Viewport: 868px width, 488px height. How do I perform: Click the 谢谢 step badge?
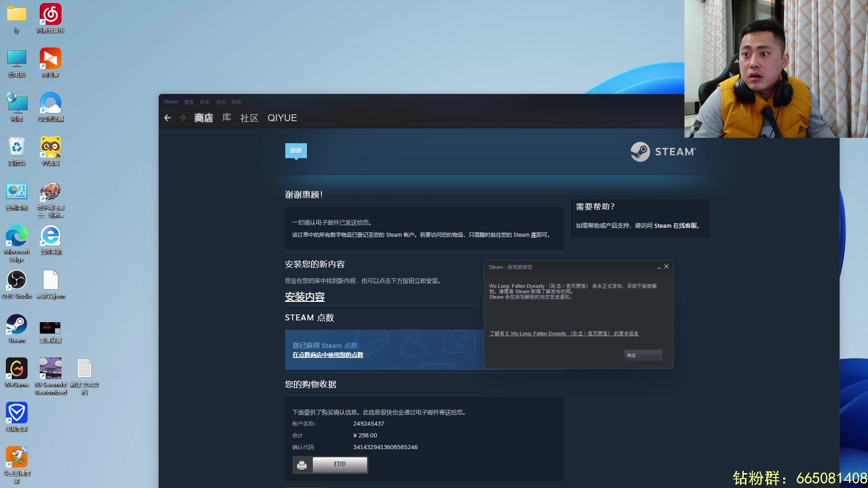pyautogui.click(x=296, y=150)
